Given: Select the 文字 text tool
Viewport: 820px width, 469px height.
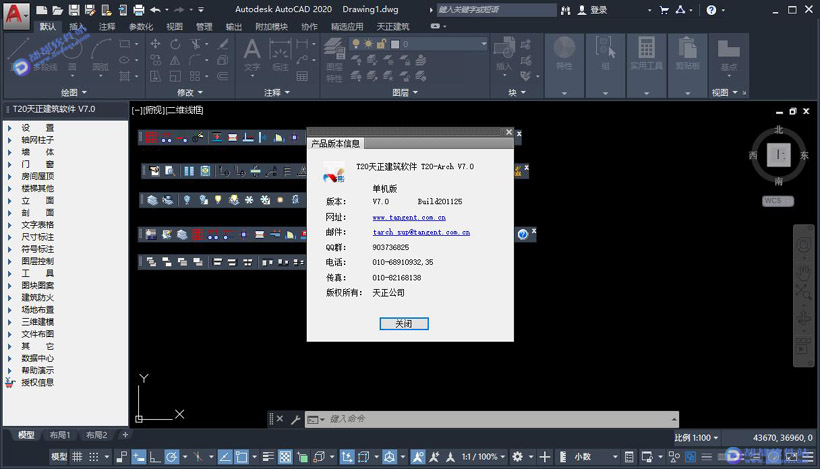Looking at the screenshot, I should [252, 54].
